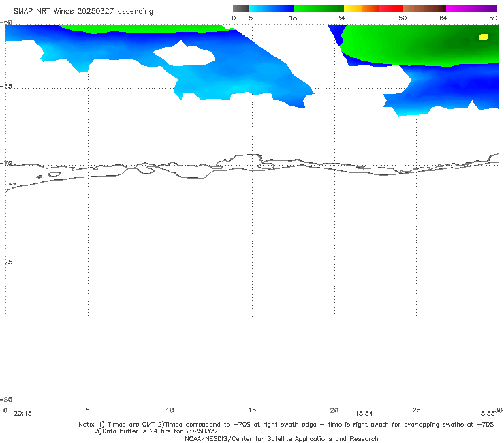504x443 pixels.
Task: Select the gray segment of the color bar
Action: (240, 8)
